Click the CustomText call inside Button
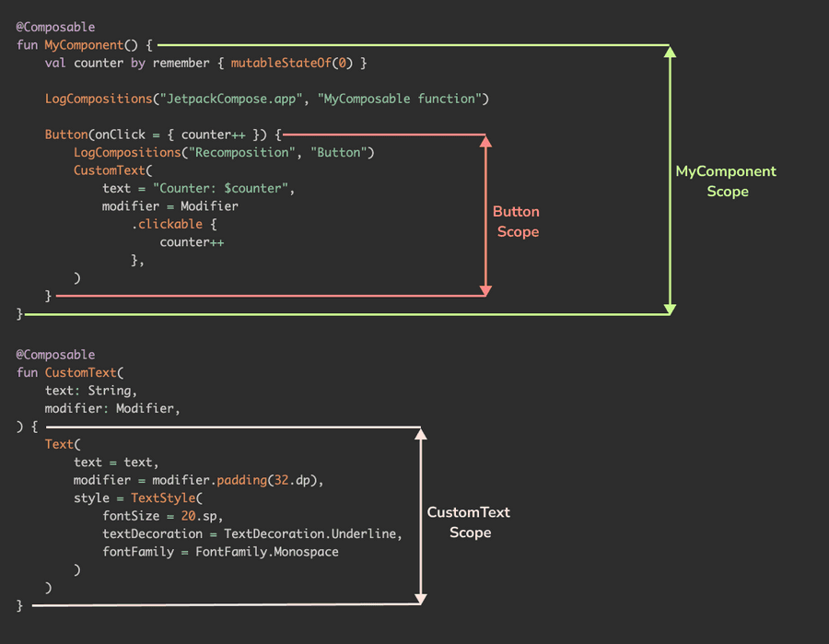Image resolution: width=829 pixels, height=644 pixels. (109, 170)
